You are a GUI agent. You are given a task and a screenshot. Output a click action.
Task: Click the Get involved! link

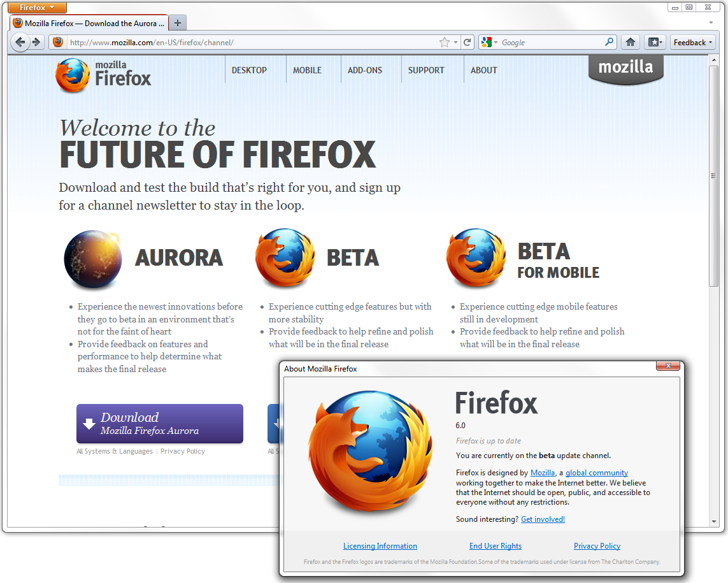[x=543, y=519]
